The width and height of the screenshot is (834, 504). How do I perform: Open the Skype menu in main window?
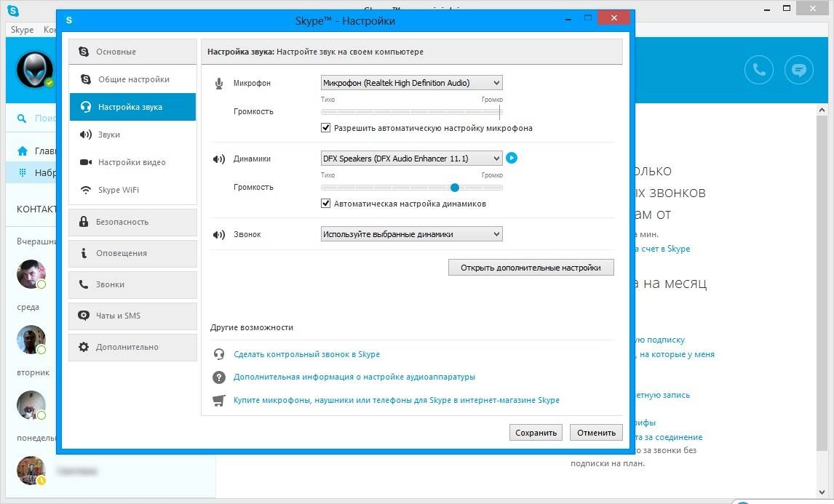coord(22,30)
